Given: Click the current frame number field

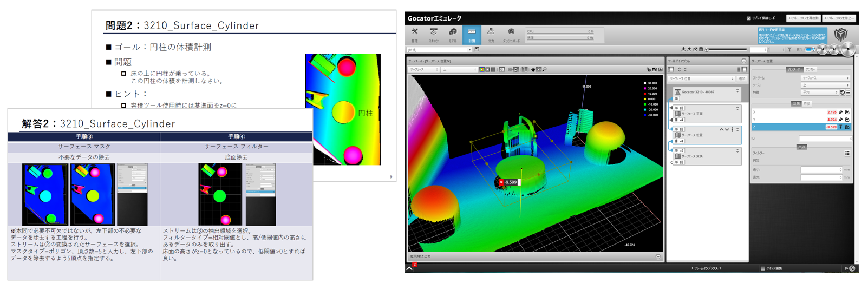Looking at the screenshot, I should pyautogui.click(x=759, y=49).
